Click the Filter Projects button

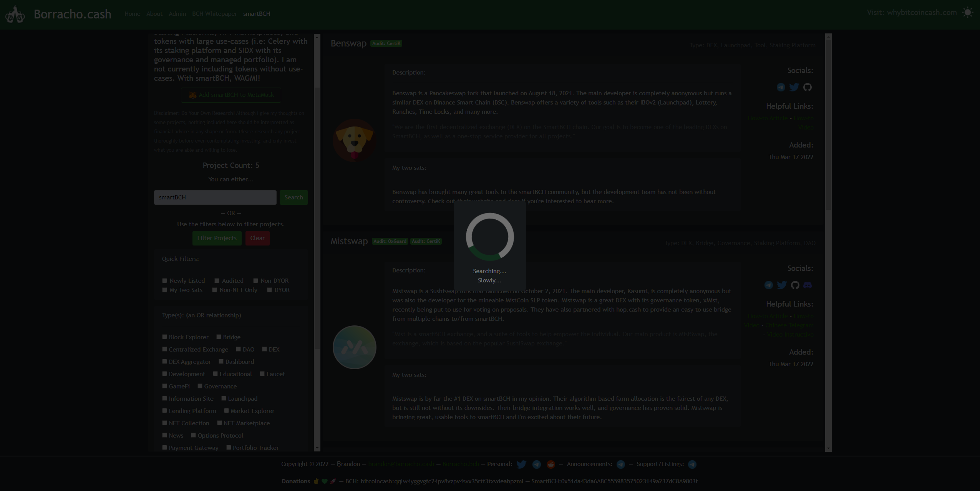pyautogui.click(x=217, y=238)
